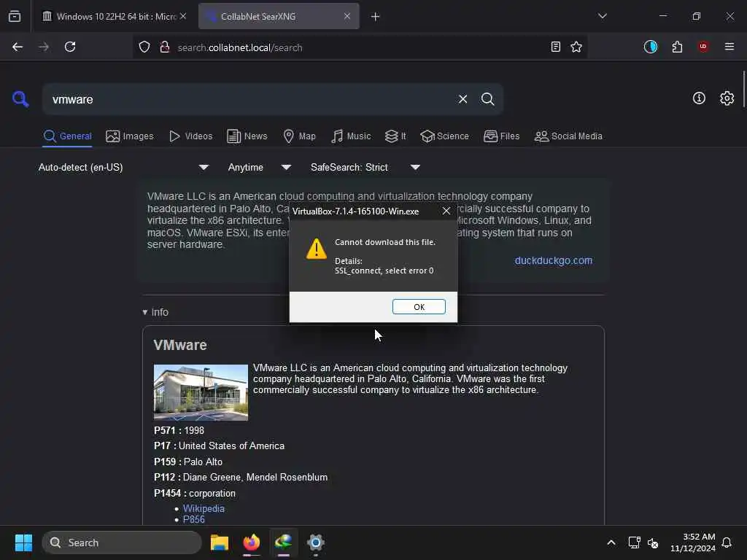Open SearXNG preferences gear
The width and height of the screenshot is (747, 560).
coord(727,98)
